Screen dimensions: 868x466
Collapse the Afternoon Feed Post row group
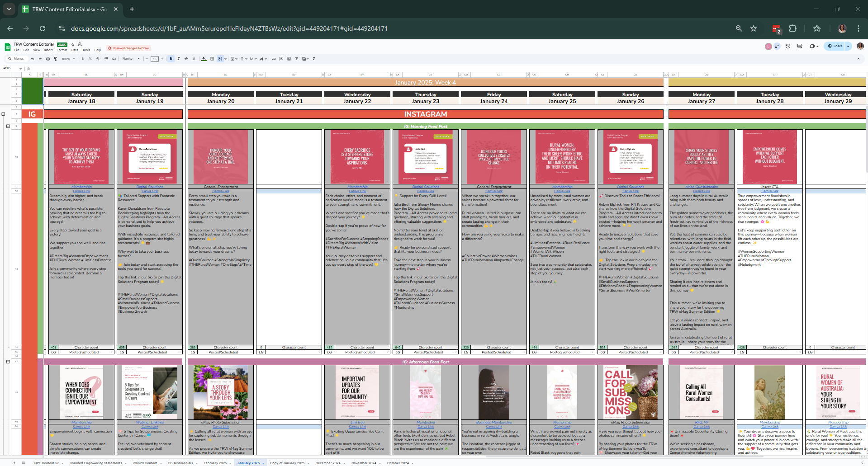click(8, 362)
